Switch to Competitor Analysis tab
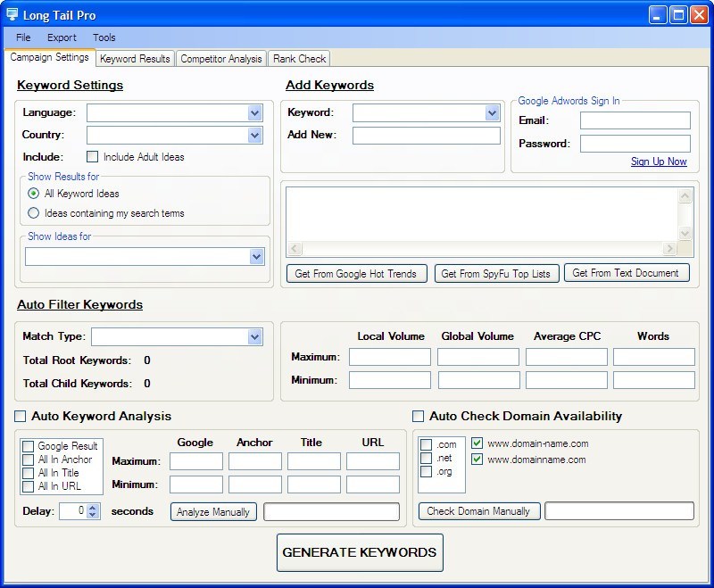Image resolution: width=714 pixels, height=588 pixels. click(221, 59)
